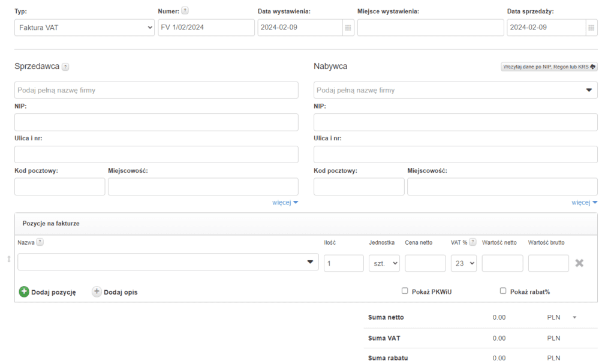
Task: Expand więcej under Sprzedawca section
Action: 285,203
